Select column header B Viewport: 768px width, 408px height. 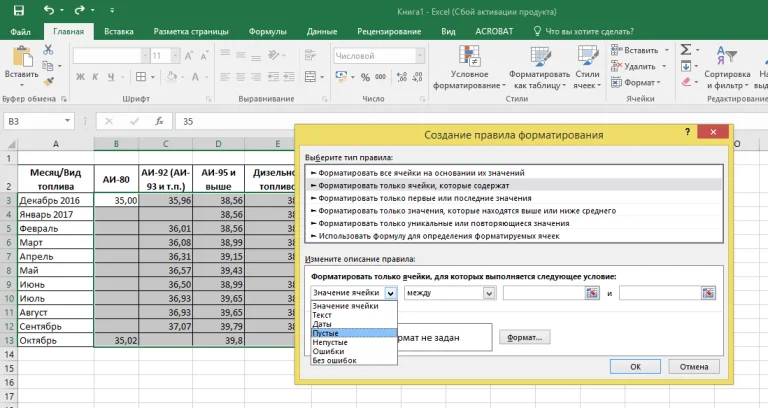pos(116,144)
